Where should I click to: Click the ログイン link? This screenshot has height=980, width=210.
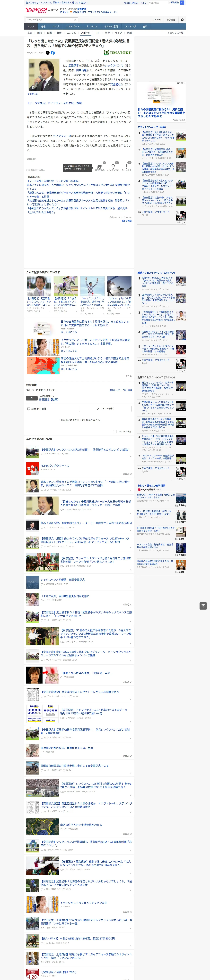(x=64, y=12)
